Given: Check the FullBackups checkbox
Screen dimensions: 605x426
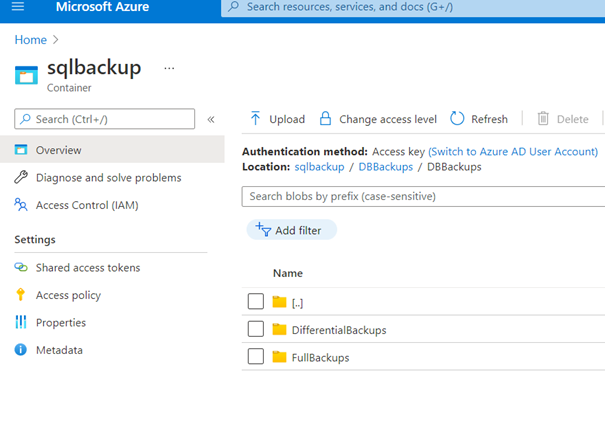Looking at the screenshot, I should [x=256, y=356].
